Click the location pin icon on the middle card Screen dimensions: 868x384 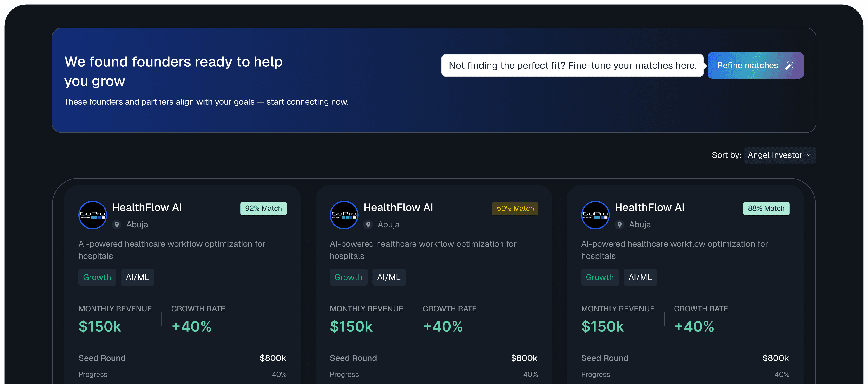point(368,224)
